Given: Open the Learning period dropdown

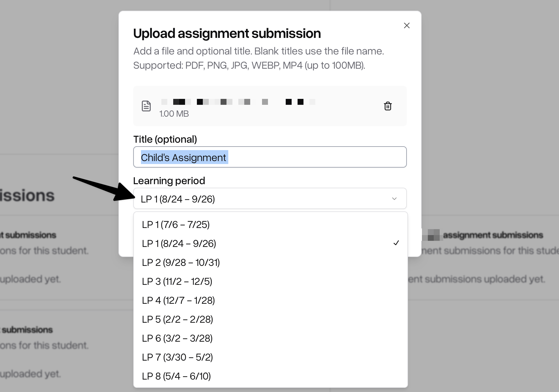Looking at the screenshot, I should tap(270, 198).
